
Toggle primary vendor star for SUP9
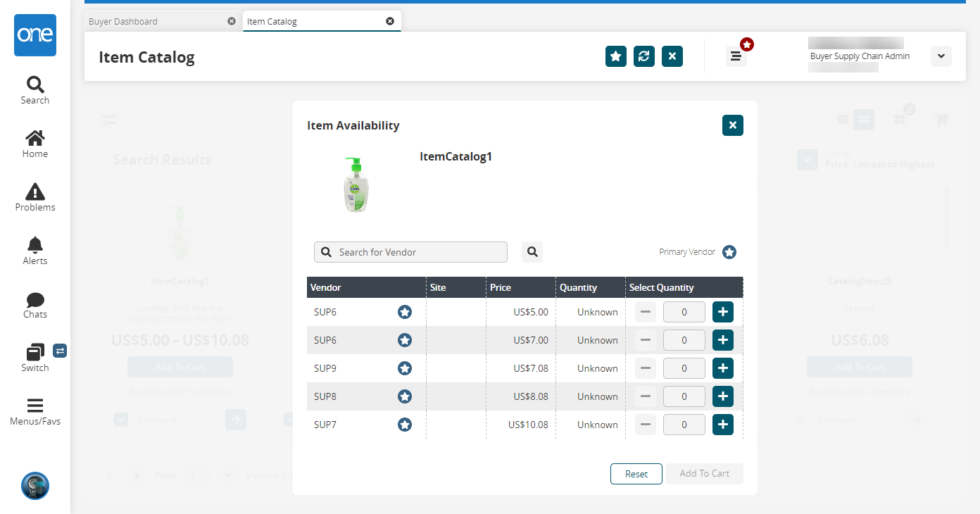405,368
